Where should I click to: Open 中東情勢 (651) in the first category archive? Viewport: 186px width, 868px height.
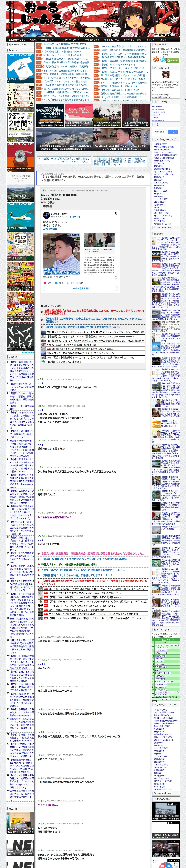(x=160, y=144)
